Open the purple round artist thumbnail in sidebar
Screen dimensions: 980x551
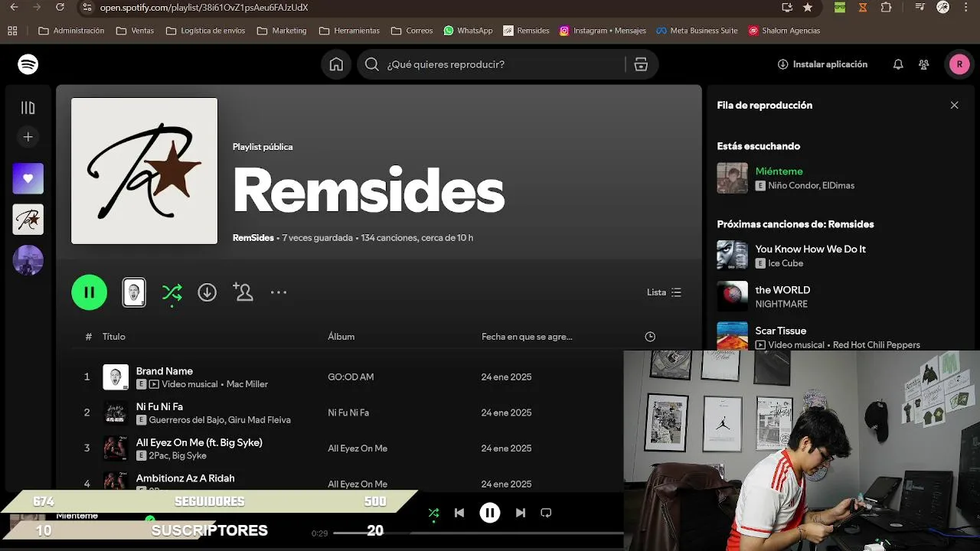28,260
